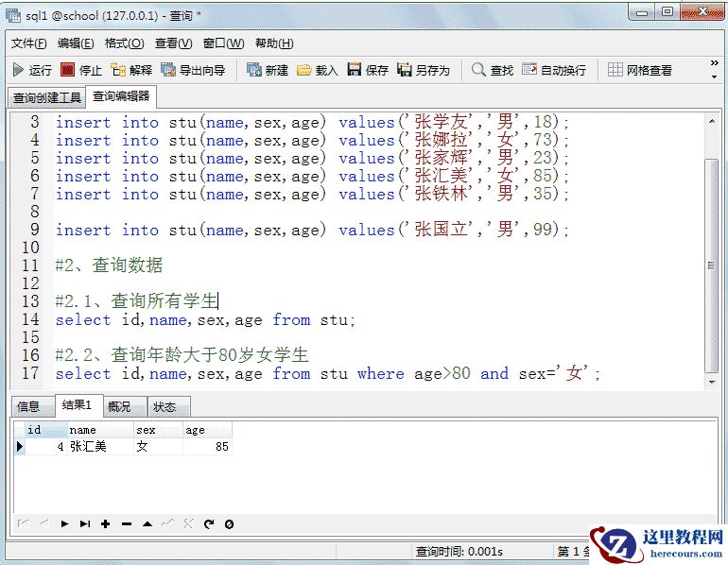Screen dimensions: 728x565
Task: Sort results by the id column header
Action: pyautogui.click(x=45, y=430)
